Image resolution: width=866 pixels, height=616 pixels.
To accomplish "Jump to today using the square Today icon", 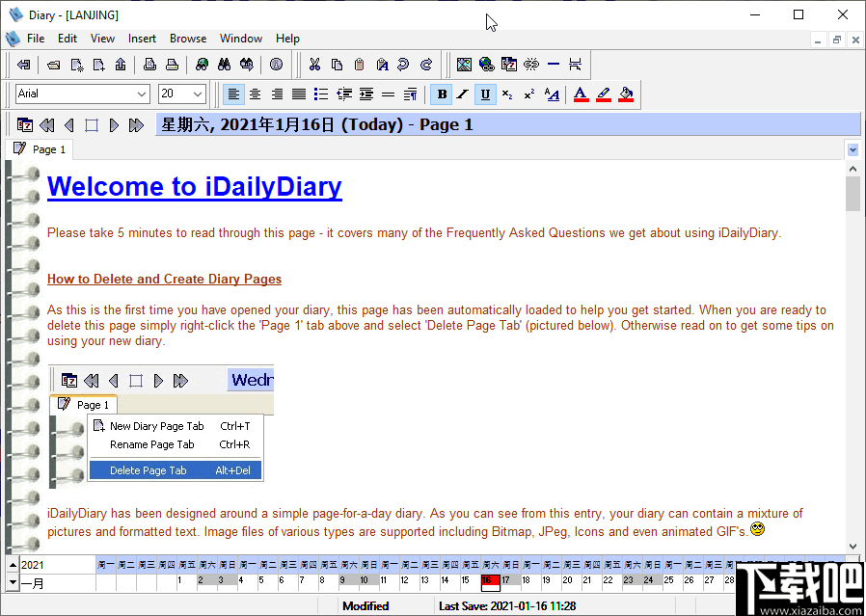I will click(91, 124).
